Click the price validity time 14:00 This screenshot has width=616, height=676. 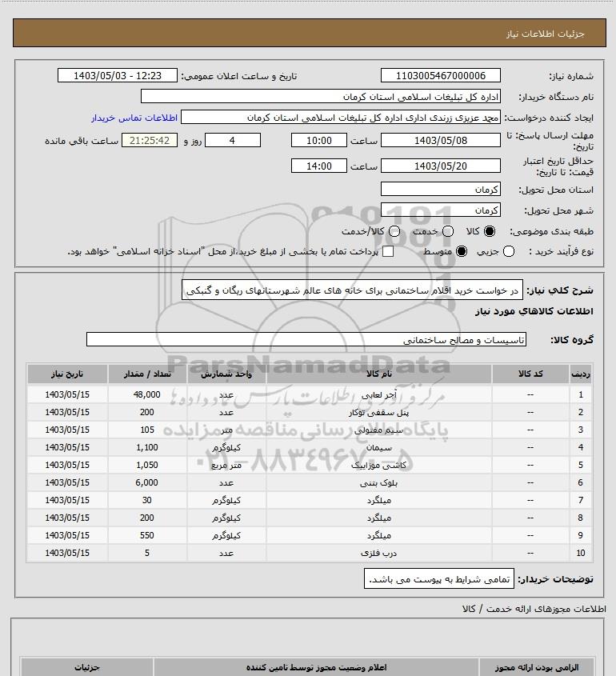pos(319,166)
